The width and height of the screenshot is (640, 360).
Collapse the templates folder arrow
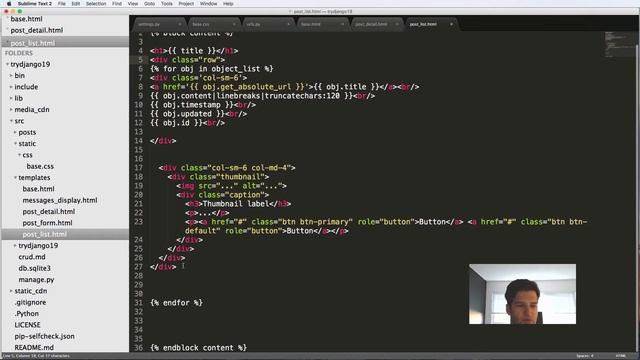click(15, 178)
